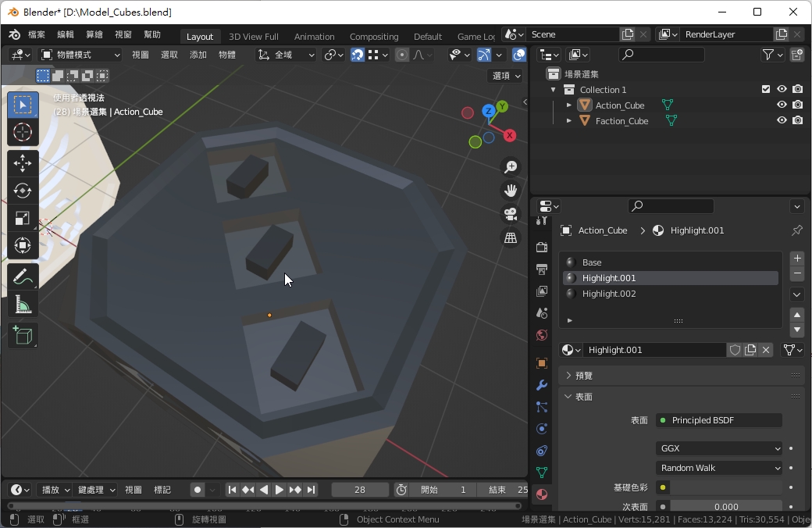This screenshot has height=528, width=812.
Task: Select the Rotate tool
Action: (23, 191)
